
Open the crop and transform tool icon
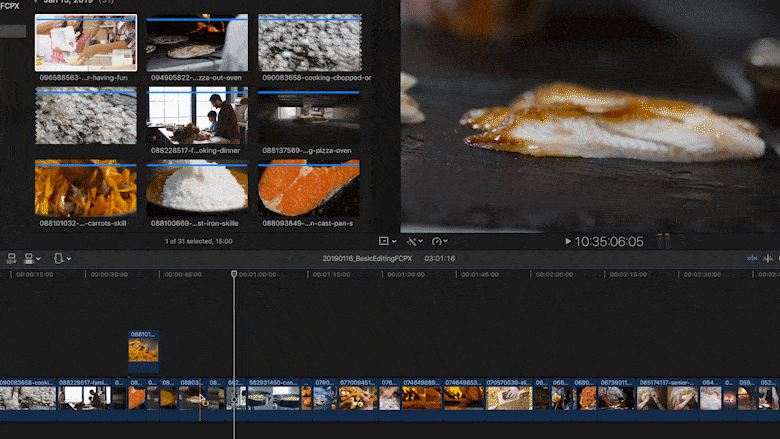tap(384, 241)
